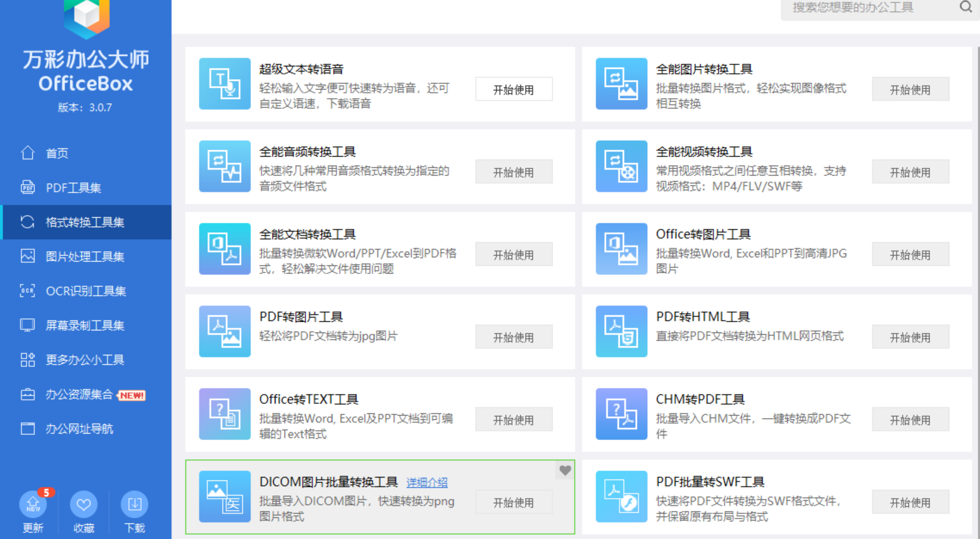Open the 全能视频转换工具 icon
The width and height of the screenshot is (980, 539).
pos(621,166)
